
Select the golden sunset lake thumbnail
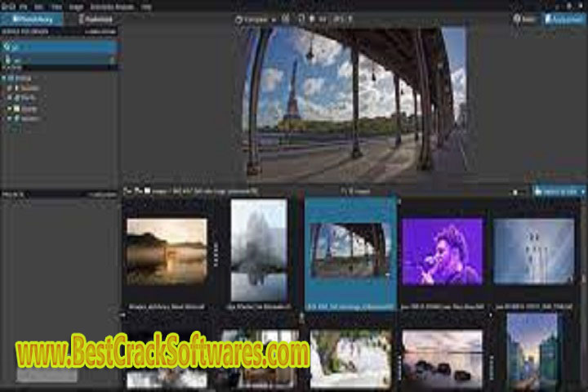pyautogui.click(x=167, y=252)
